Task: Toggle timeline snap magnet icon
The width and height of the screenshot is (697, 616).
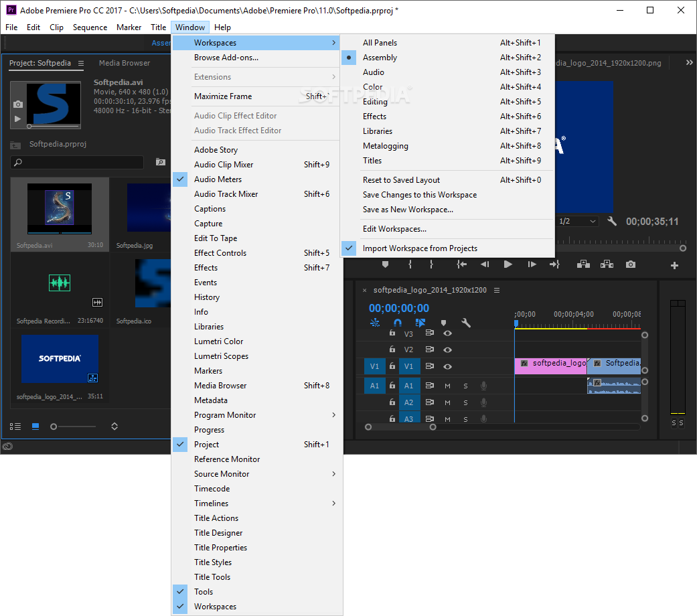Action: click(x=398, y=323)
